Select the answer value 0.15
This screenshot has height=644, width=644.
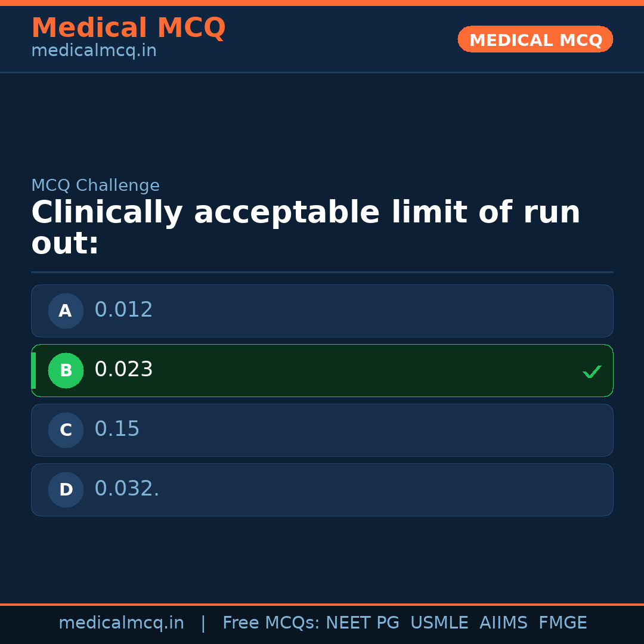(117, 429)
